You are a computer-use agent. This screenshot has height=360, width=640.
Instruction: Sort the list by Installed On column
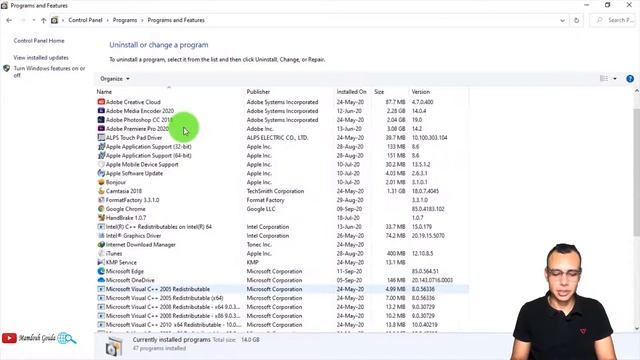pos(351,92)
